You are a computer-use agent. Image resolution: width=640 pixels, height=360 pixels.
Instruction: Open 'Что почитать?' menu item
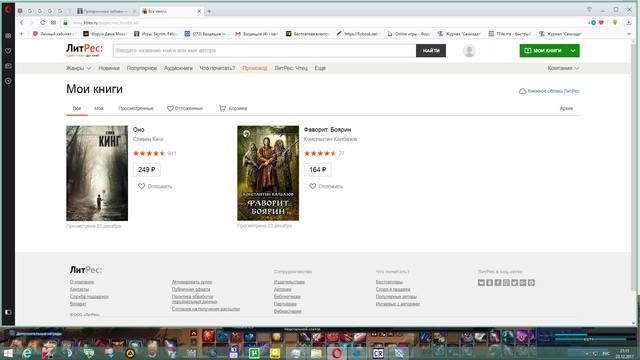click(217, 68)
